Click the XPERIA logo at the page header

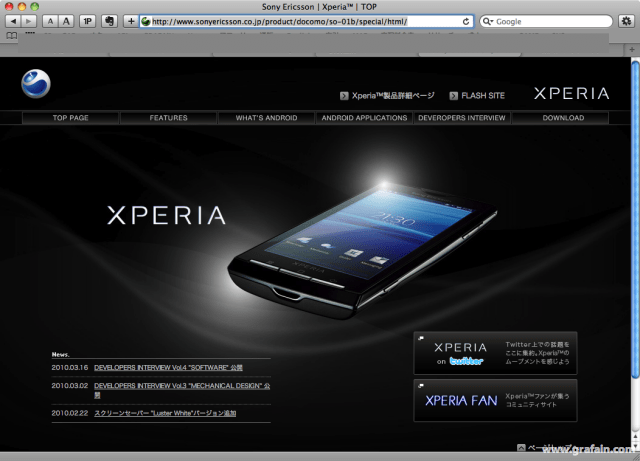pos(571,94)
